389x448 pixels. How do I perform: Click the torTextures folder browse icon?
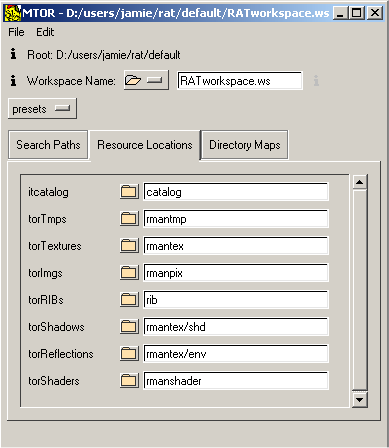pos(129,246)
